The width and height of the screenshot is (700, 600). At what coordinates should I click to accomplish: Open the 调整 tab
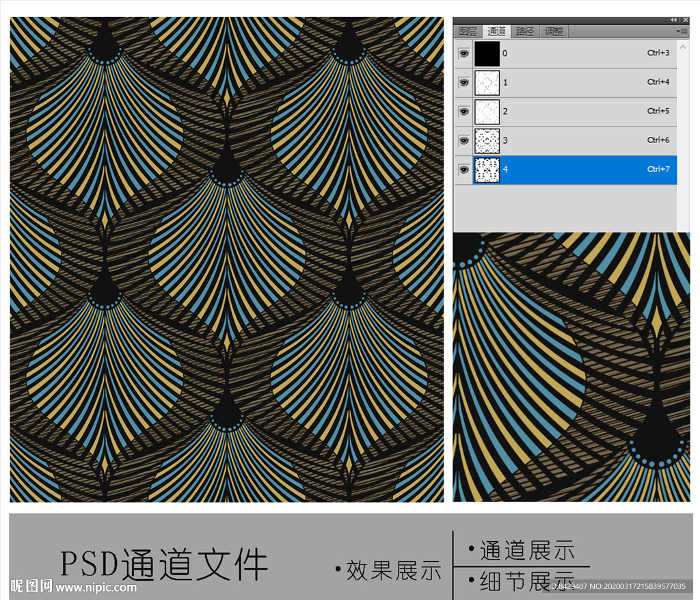click(x=554, y=31)
